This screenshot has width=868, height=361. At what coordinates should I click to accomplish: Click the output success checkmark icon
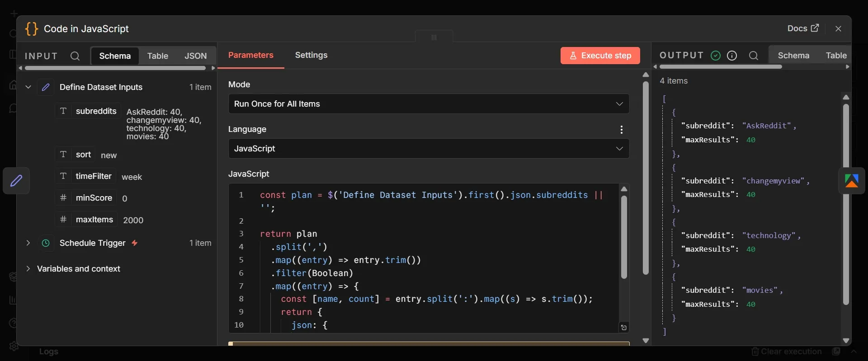point(716,56)
